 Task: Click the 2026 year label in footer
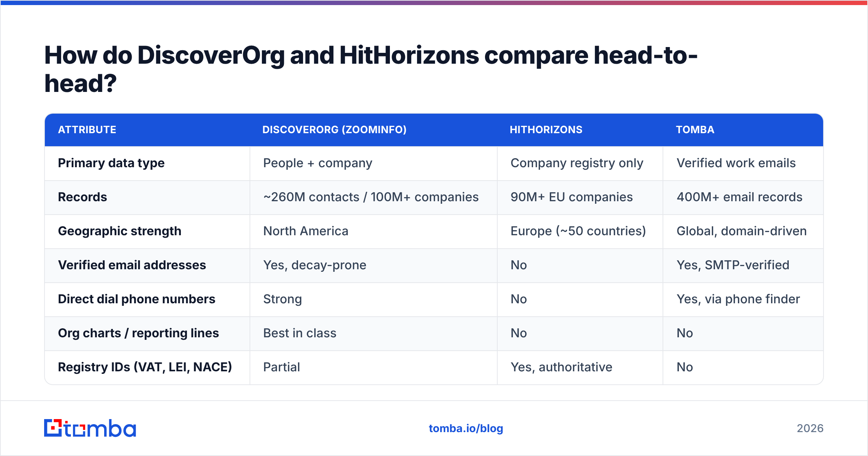810,428
